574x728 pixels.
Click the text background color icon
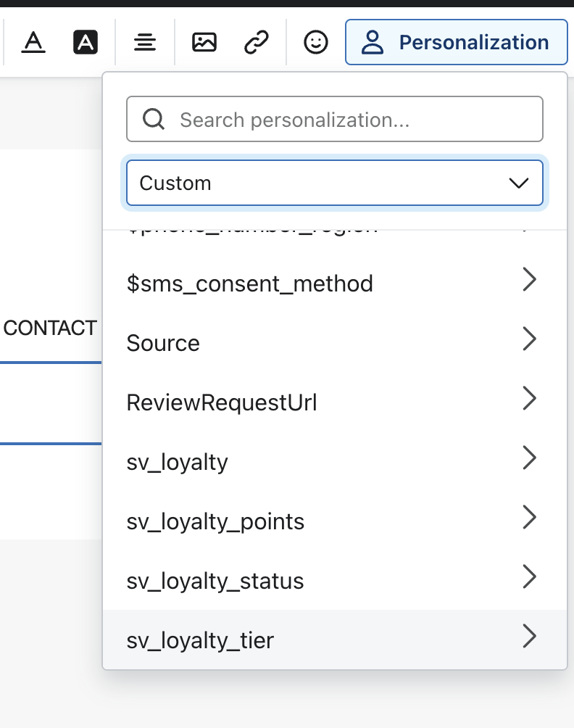(x=86, y=43)
